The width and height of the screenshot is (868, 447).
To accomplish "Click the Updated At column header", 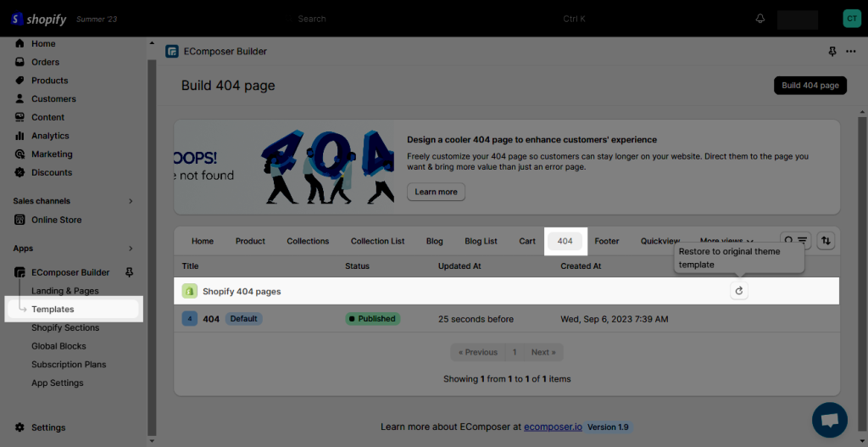I will [459, 265].
